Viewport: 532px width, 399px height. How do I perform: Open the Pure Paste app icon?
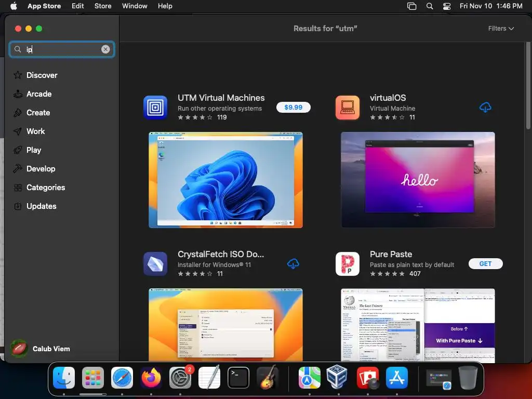click(348, 263)
